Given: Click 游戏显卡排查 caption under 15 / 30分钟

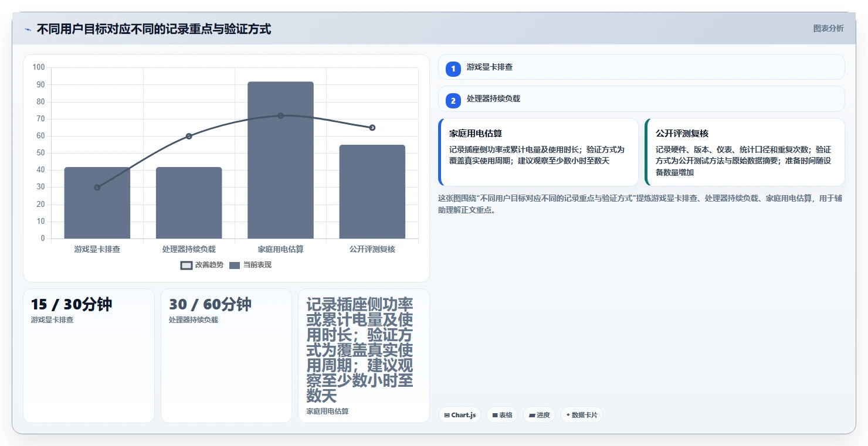Looking at the screenshot, I should [x=52, y=320].
